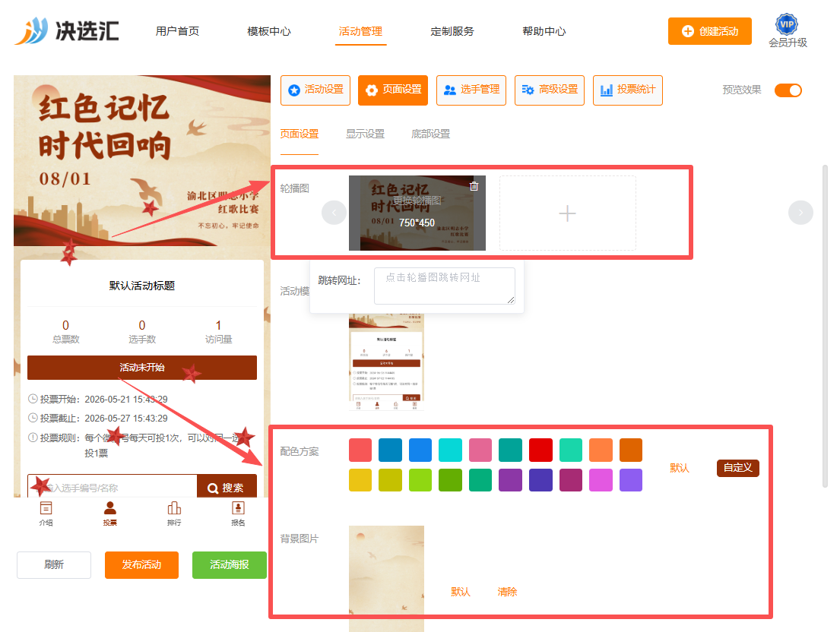Switch to orange 页面设置 tab button

(x=393, y=90)
